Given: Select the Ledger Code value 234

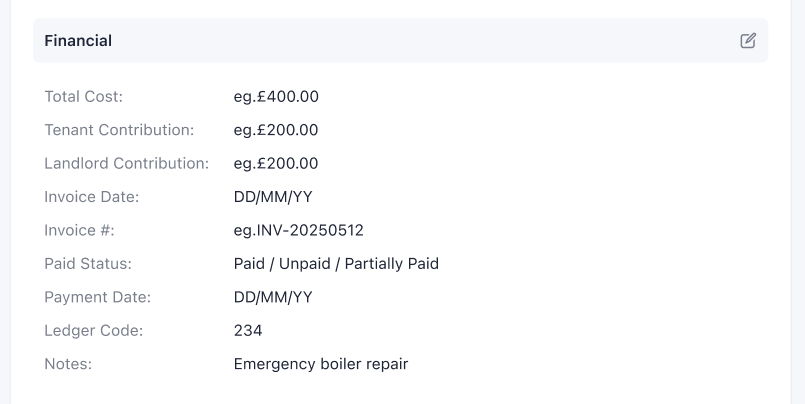Looking at the screenshot, I should 248,330.
